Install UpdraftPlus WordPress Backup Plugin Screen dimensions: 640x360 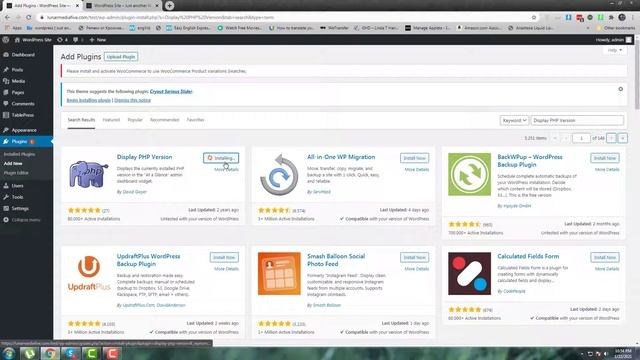224,258
